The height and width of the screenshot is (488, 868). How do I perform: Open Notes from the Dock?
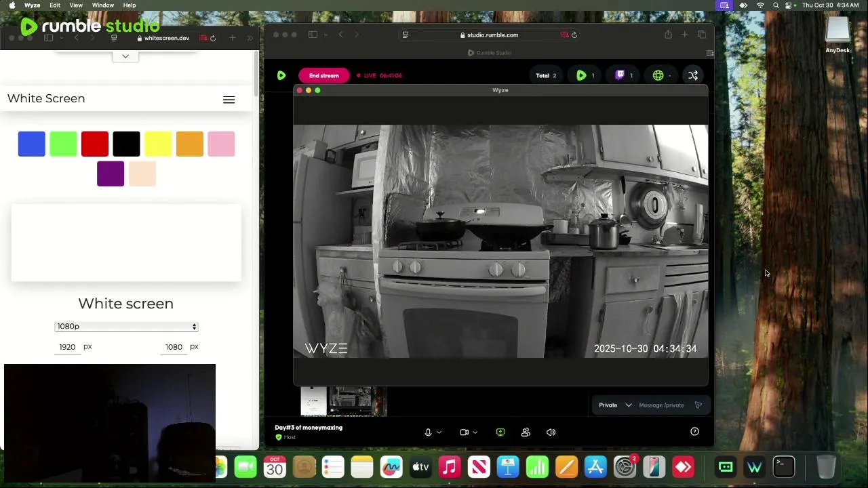coord(362,467)
